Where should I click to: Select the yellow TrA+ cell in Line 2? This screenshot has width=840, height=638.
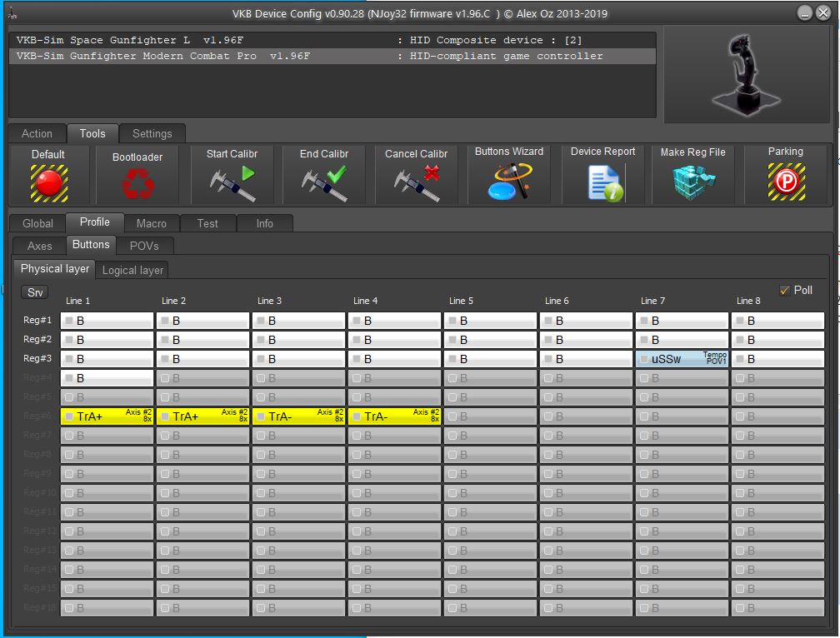pos(203,416)
